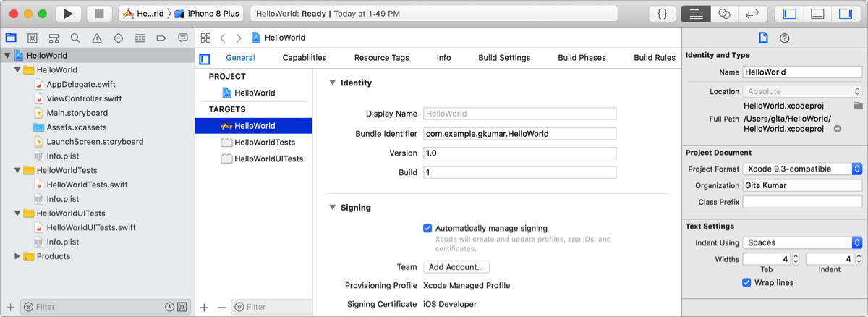This screenshot has height=317, width=868.
Task: Click the Add Account… button
Action: click(x=456, y=267)
